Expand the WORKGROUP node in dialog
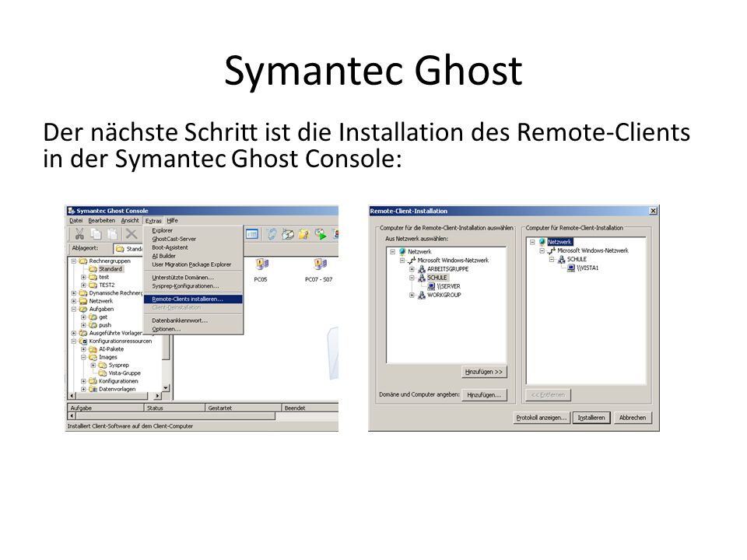The width and height of the screenshot is (747, 560). [x=412, y=296]
